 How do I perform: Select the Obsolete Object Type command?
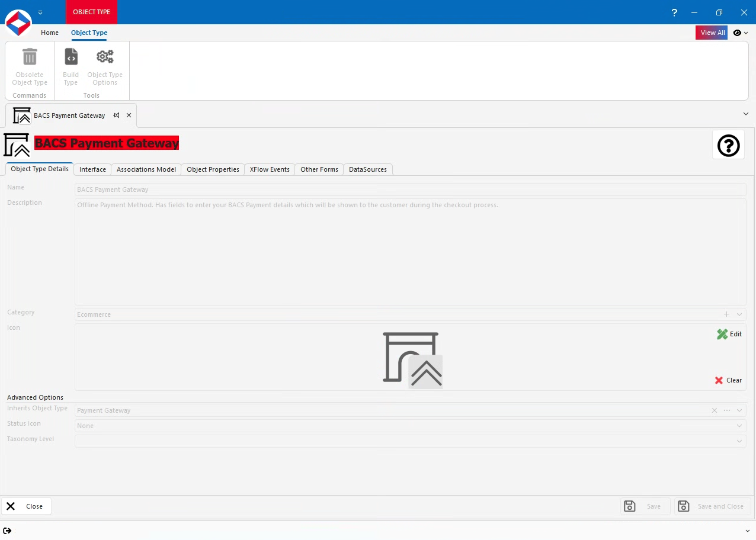point(30,65)
